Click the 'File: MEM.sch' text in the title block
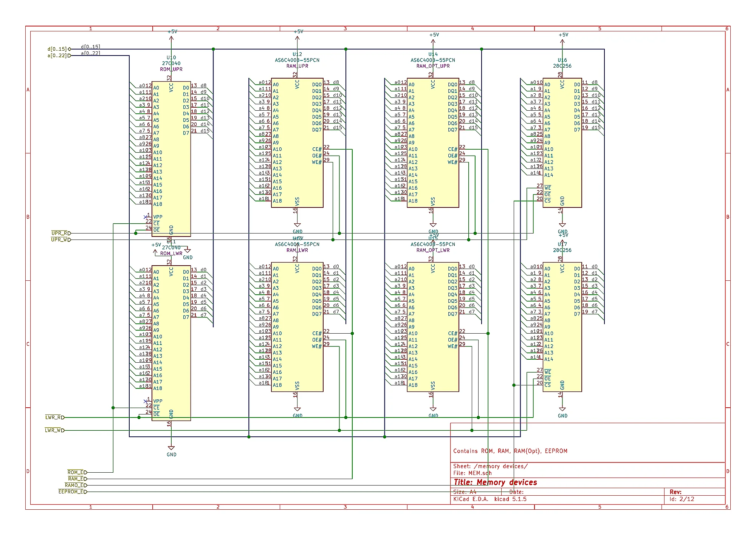This screenshot has height=535, width=756. tap(472, 473)
